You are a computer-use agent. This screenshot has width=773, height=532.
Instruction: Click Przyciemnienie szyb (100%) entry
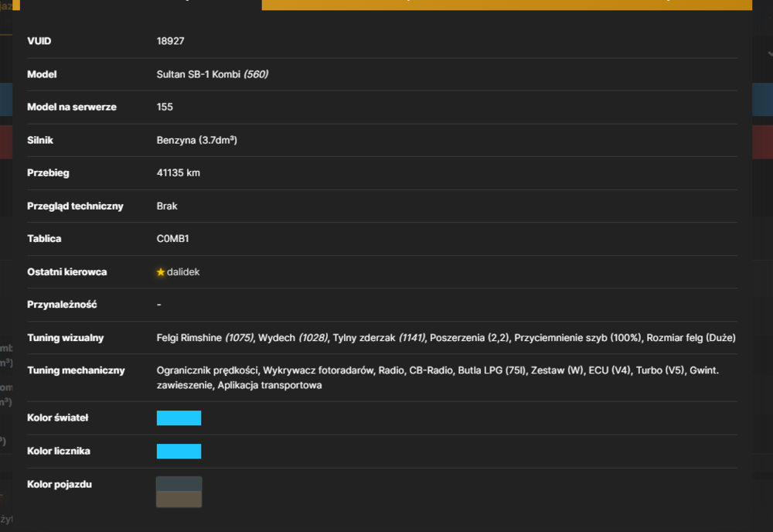coord(577,338)
